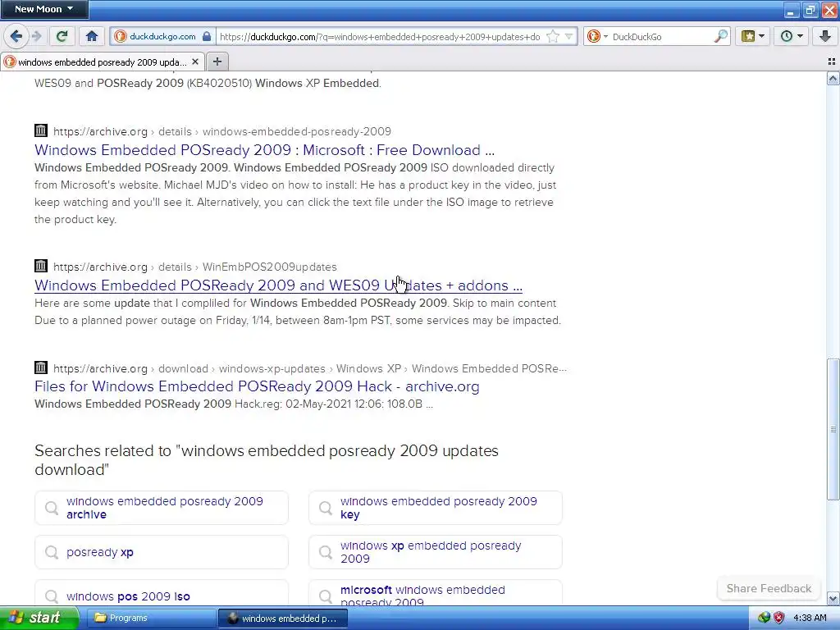Switch to Programs folder in taskbar
This screenshot has height=630, width=840.
[150, 619]
